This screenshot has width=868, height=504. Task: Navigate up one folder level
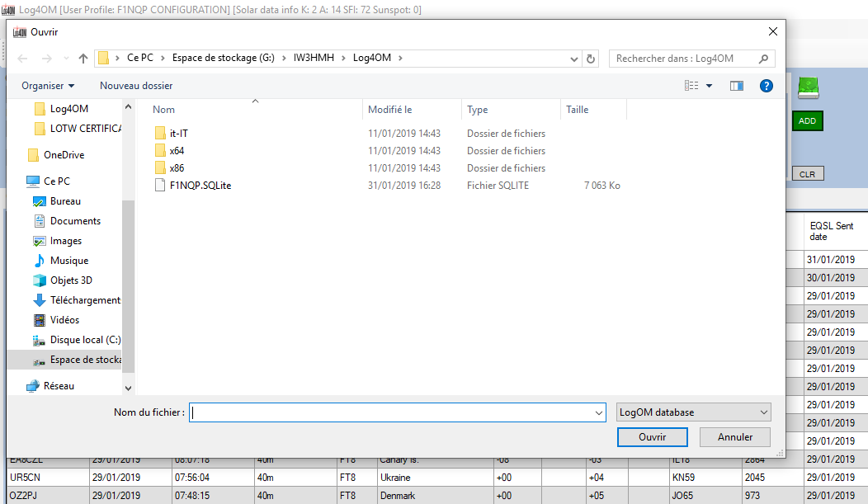pos(83,58)
